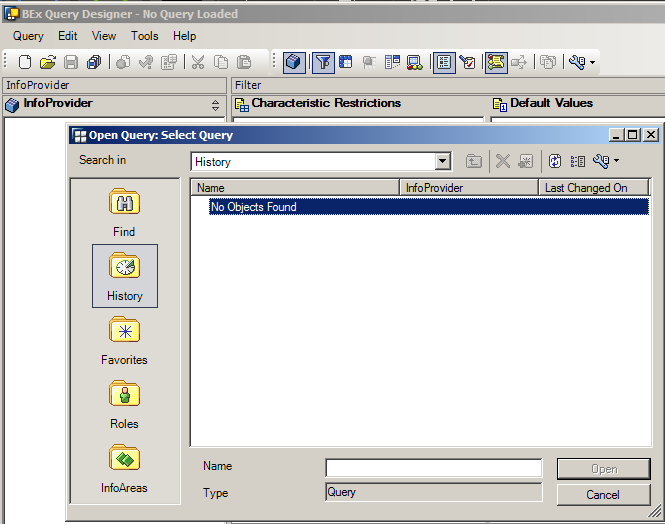Viewport: 665px width, 524px height.
Task: Click the Default Values header
Action: click(x=551, y=103)
